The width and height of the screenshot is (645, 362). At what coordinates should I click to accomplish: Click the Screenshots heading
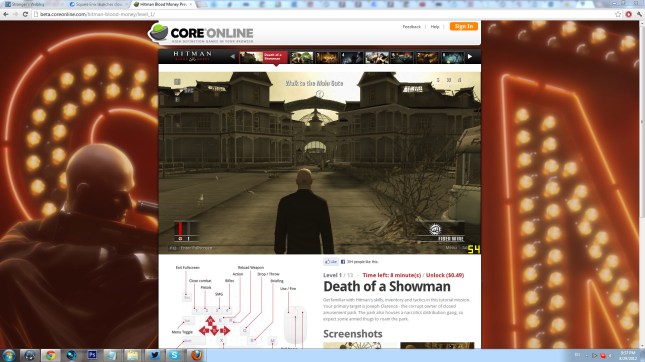(x=353, y=334)
